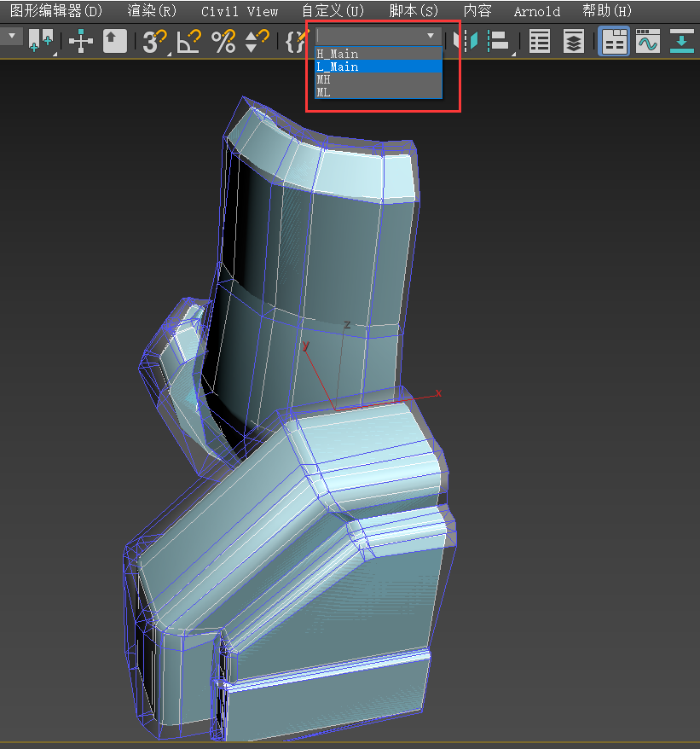This screenshot has width=700, height=749.
Task: Open Edit Named Selection Sets curly-brace icon
Action: click(294, 40)
